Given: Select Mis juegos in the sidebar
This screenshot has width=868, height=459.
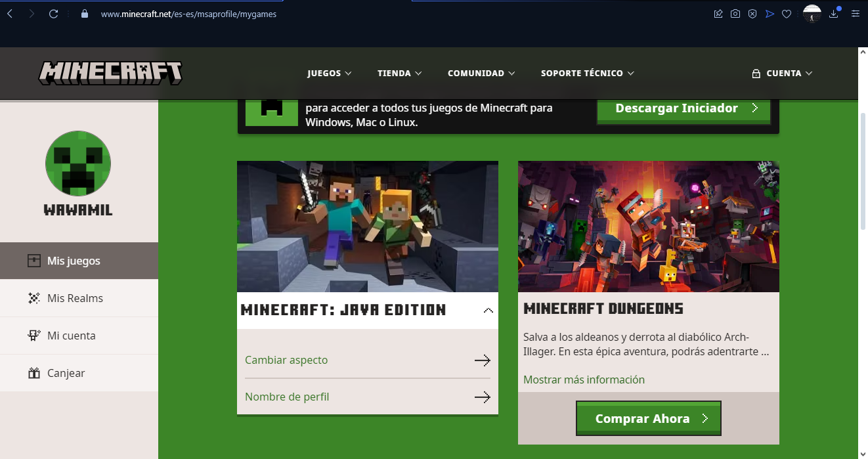Looking at the screenshot, I should click(79, 261).
